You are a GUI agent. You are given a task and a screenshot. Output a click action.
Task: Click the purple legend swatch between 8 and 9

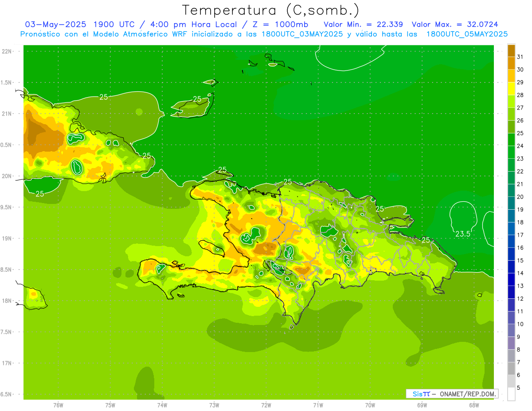coord(511,343)
